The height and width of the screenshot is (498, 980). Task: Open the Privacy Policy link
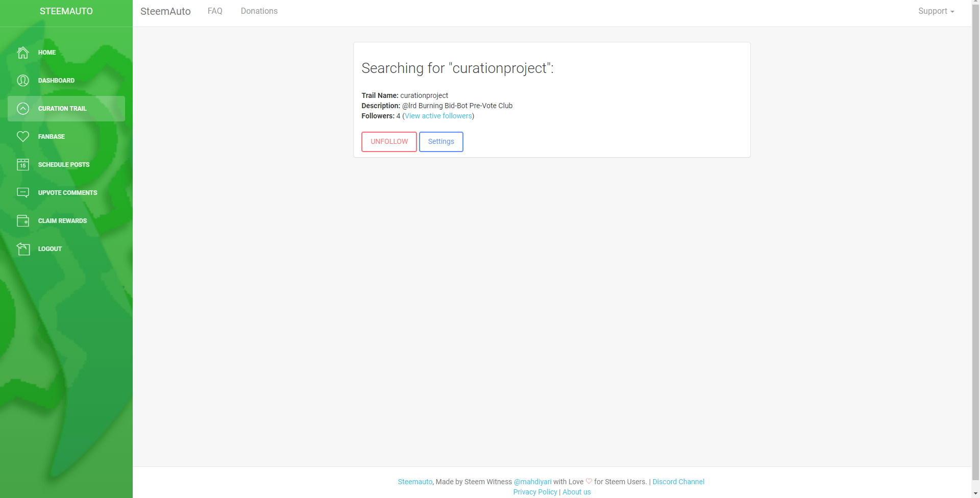(x=535, y=492)
